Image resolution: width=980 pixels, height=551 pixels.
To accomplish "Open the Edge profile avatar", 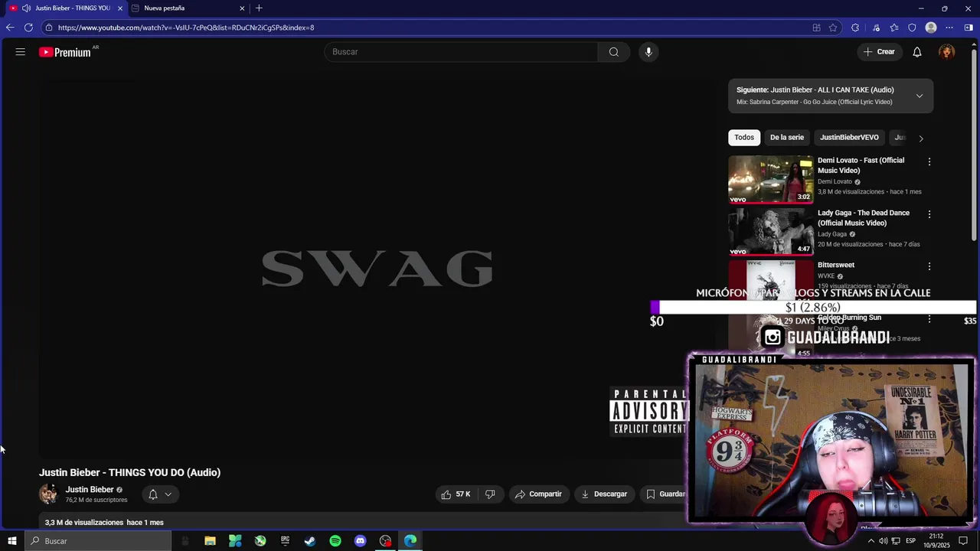I will (x=931, y=28).
